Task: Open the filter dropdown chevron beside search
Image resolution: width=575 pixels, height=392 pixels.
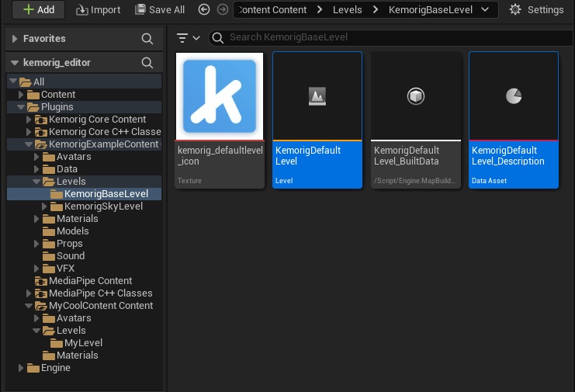Action: point(196,37)
